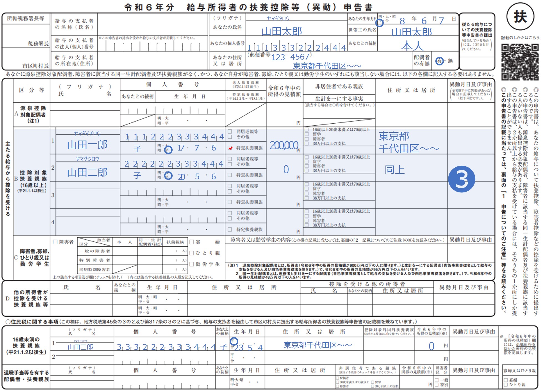Check the 寡婦 box in section C
Viewport: 542px width, 392px height.
coord(191,242)
